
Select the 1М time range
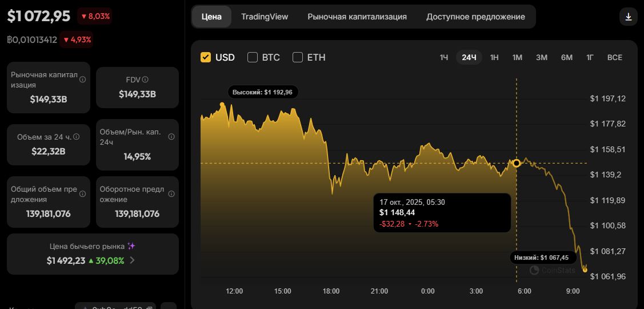(x=517, y=57)
